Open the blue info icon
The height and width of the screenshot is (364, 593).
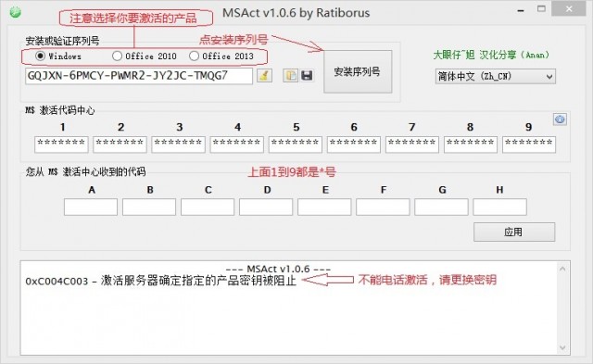560,119
